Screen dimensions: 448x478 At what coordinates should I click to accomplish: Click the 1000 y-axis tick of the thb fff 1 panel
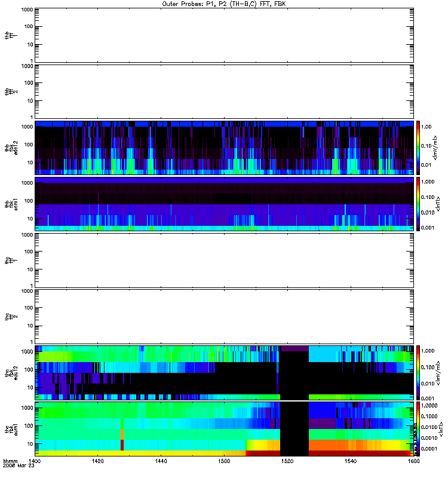coord(27,10)
